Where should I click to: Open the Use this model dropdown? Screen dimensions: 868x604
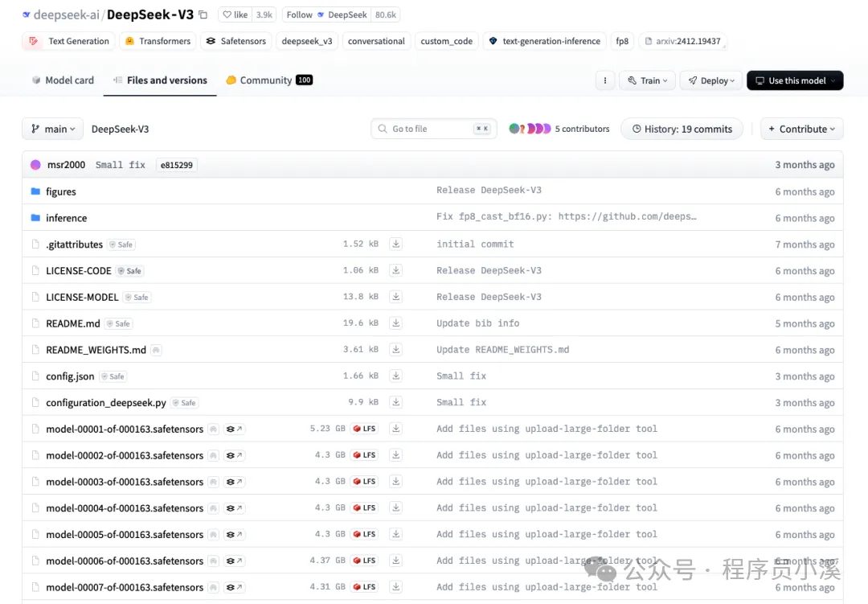coord(795,81)
